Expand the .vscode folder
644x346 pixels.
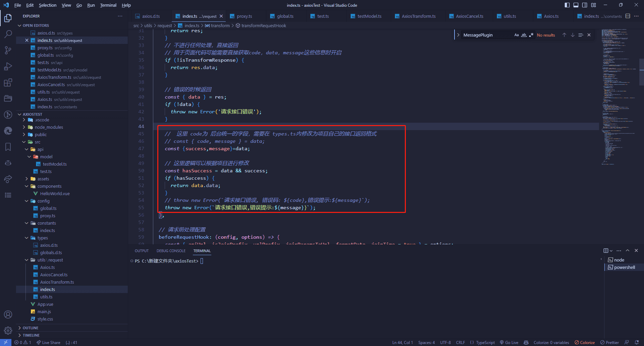point(24,120)
